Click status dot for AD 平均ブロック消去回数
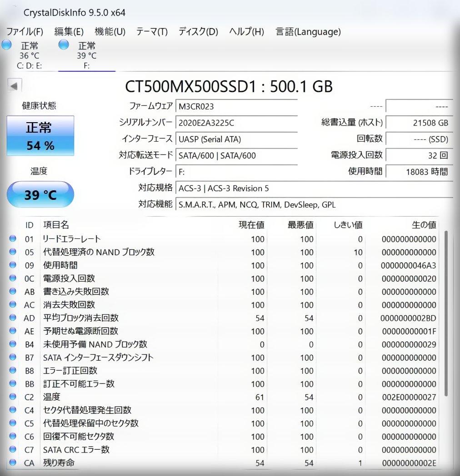This screenshot has height=476, width=460. [x=13, y=317]
